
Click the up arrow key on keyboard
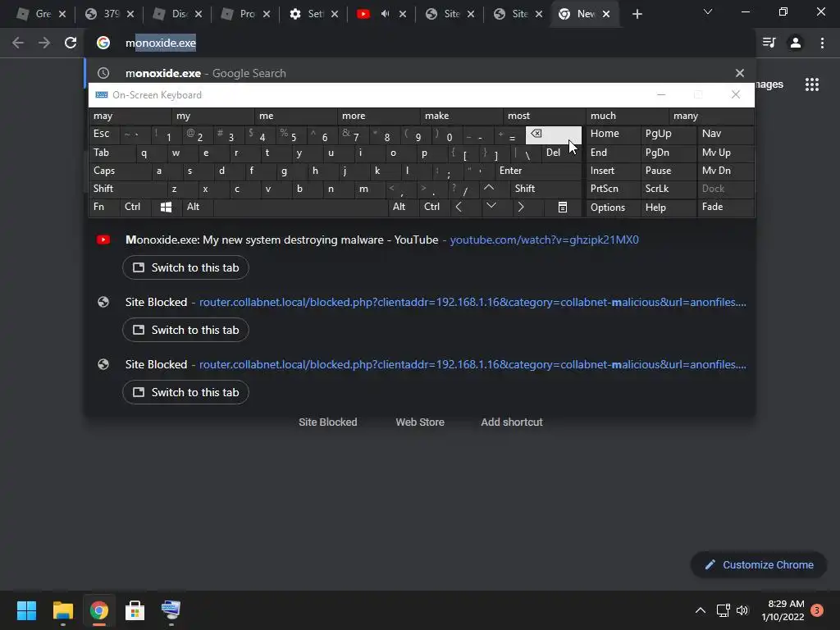point(489,189)
